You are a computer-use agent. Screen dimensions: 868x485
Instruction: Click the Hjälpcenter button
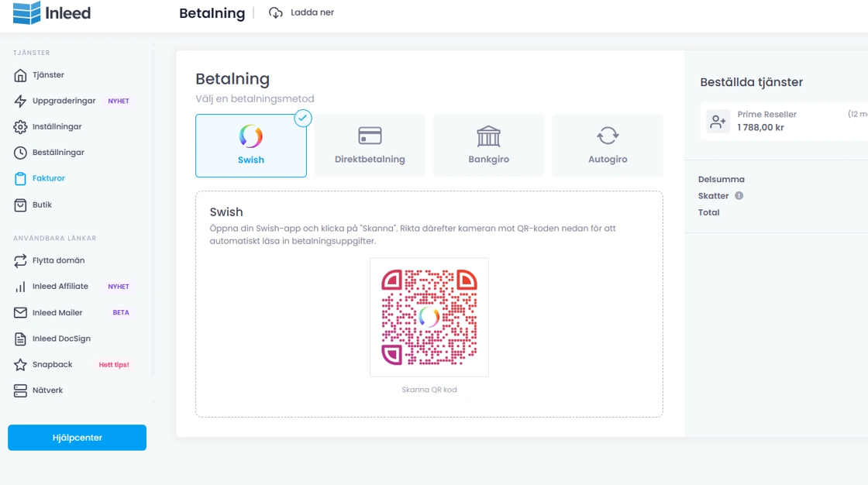77,438
